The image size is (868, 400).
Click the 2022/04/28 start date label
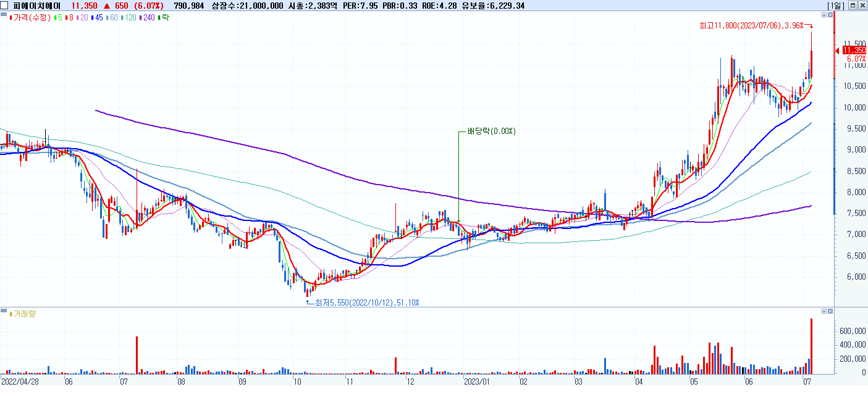pyautogui.click(x=20, y=382)
